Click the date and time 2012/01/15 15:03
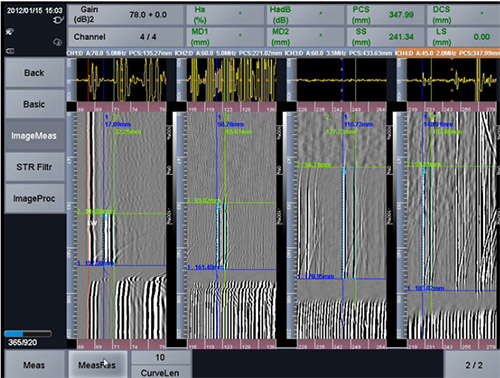Image resolution: width=500 pixels, height=378 pixels. 34,10
